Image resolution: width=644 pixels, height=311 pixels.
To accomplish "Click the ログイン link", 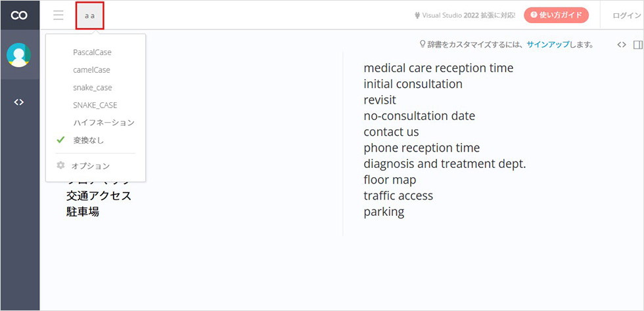I will pyautogui.click(x=626, y=16).
